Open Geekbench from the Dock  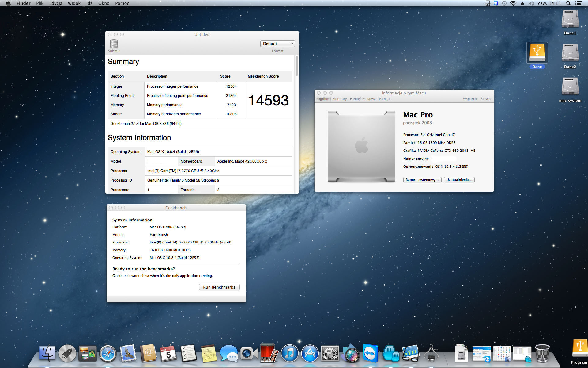click(411, 353)
